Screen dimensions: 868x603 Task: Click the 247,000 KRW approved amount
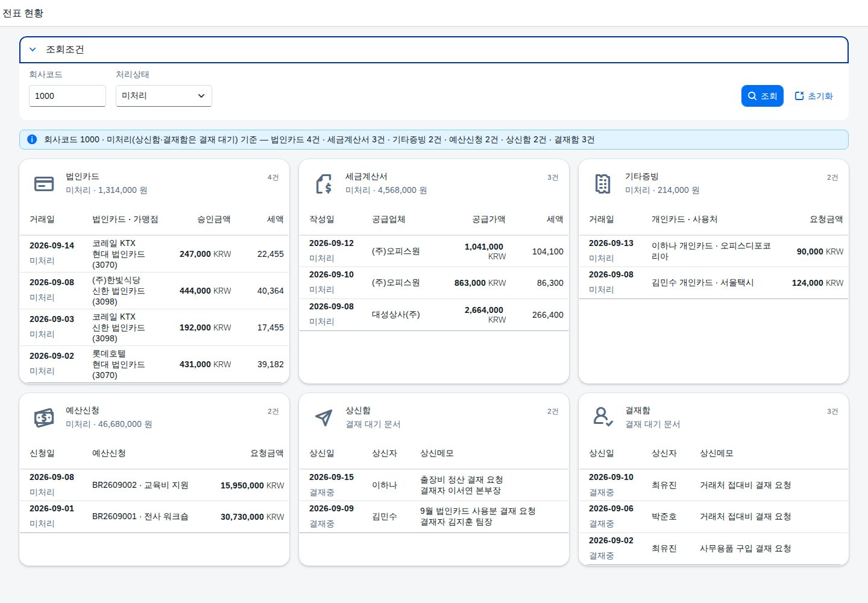click(206, 254)
